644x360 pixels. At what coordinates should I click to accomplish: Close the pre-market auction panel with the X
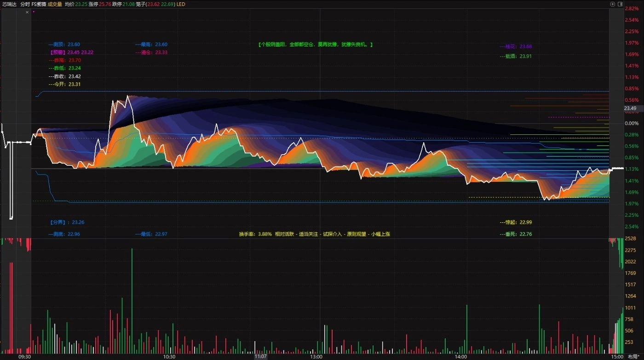27,12
